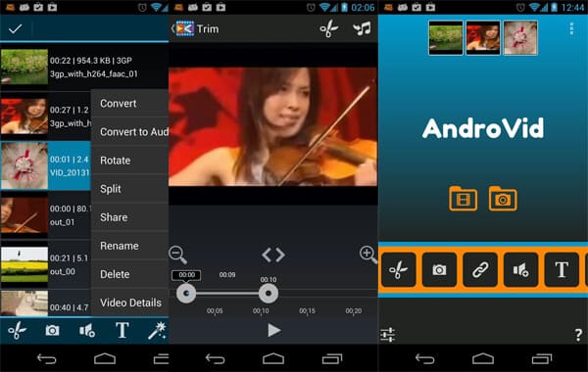Choose Convert to Audio from context menu
588x372 pixels.
point(129,132)
